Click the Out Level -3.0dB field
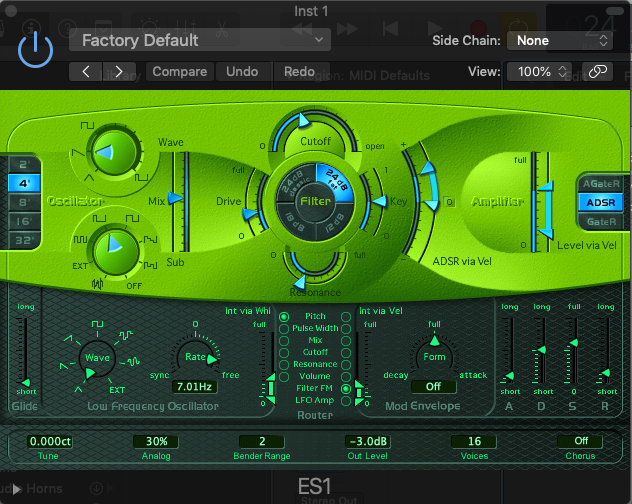Image resolution: width=632 pixels, height=504 pixels. [x=368, y=442]
